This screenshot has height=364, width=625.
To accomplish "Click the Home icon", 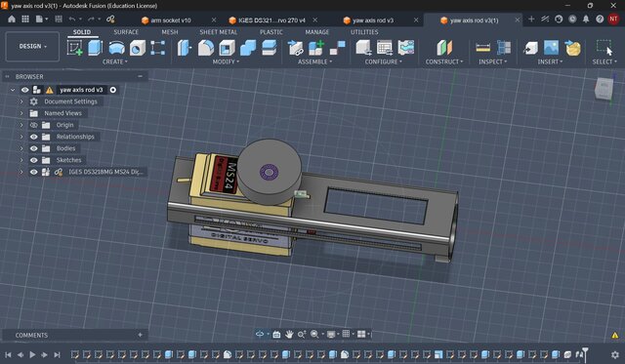I will (12, 20).
